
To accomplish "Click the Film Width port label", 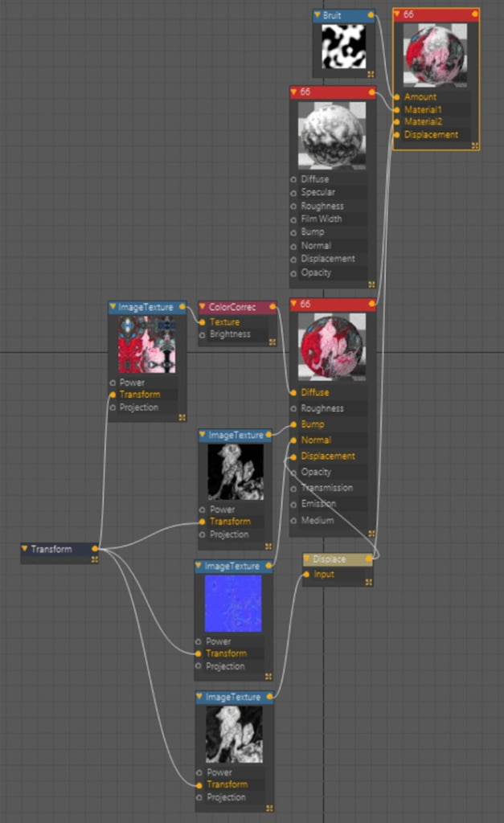I will [321, 219].
